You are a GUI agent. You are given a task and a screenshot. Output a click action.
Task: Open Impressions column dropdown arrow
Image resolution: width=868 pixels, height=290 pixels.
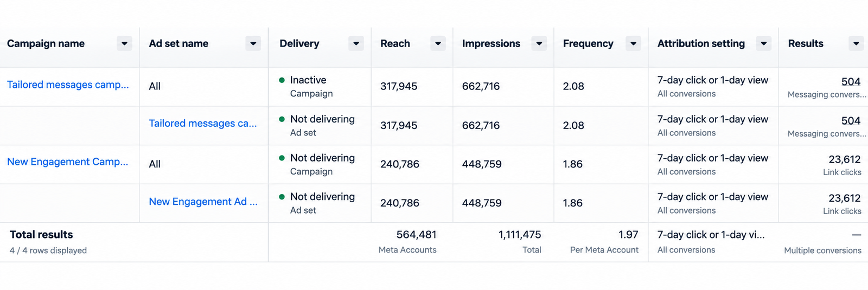coord(539,43)
